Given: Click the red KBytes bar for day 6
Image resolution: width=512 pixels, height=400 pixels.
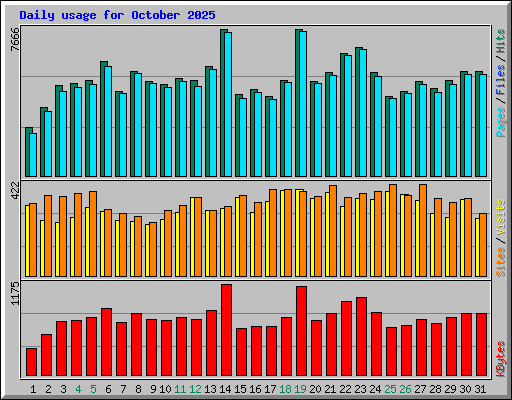Looking at the screenshot, I should (x=106, y=342).
